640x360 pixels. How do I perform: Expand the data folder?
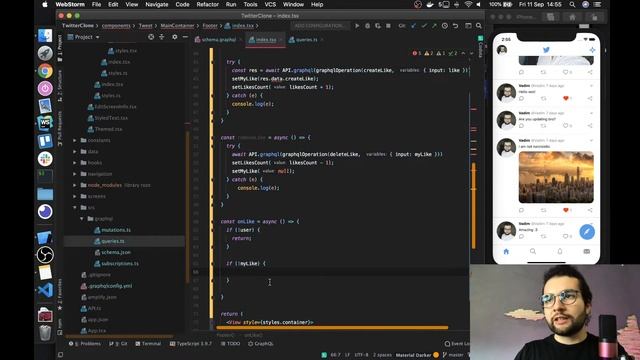(75, 151)
